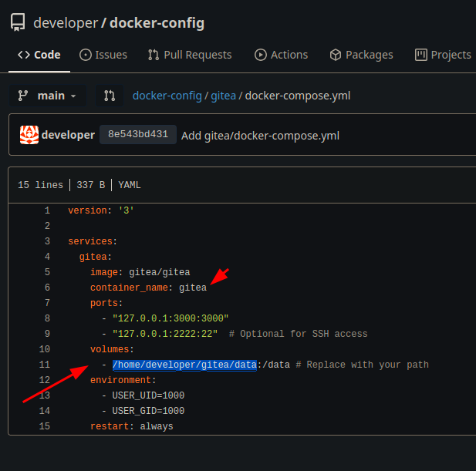The width and height of the screenshot is (476, 471).
Task: Click docker-compose.yml file name in breadcrumb
Action: coord(298,96)
